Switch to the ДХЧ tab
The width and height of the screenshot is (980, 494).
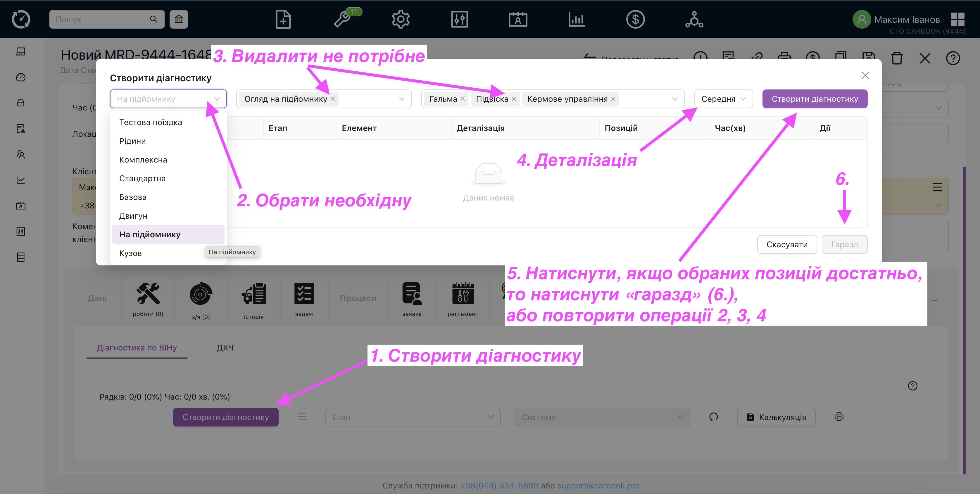(225, 348)
